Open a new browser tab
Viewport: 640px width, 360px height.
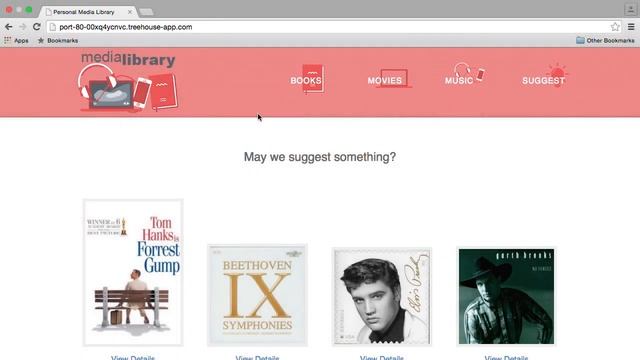coord(146,12)
